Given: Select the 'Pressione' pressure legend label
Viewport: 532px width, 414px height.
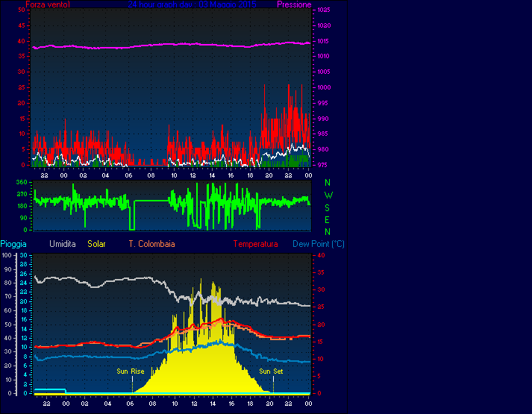Looking at the screenshot, I should pyautogui.click(x=294, y=4).
